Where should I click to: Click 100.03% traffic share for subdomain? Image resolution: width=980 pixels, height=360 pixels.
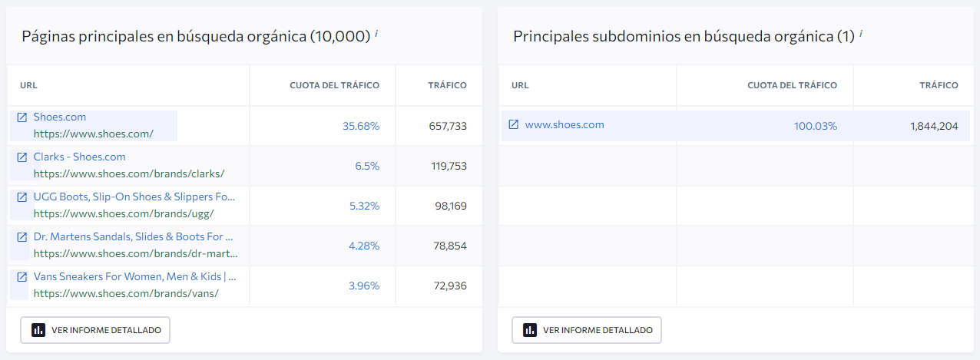pyautogui.click(x=816, y=126)
